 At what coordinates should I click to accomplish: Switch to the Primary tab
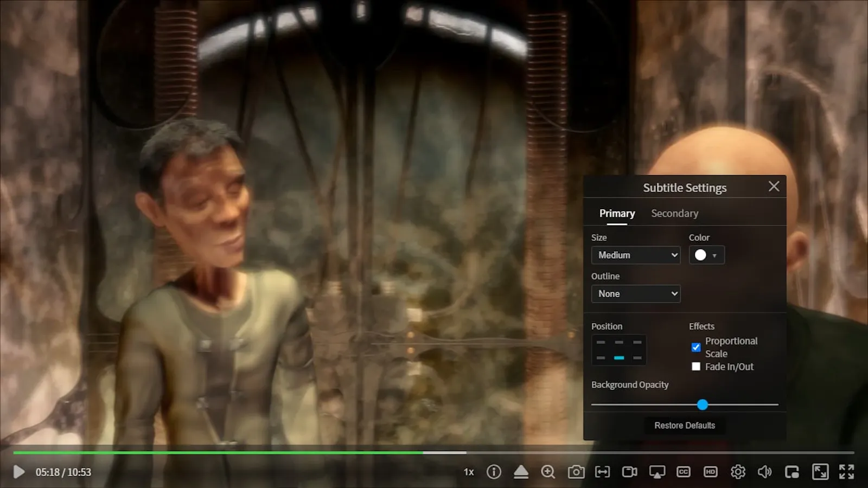[617, 214]
